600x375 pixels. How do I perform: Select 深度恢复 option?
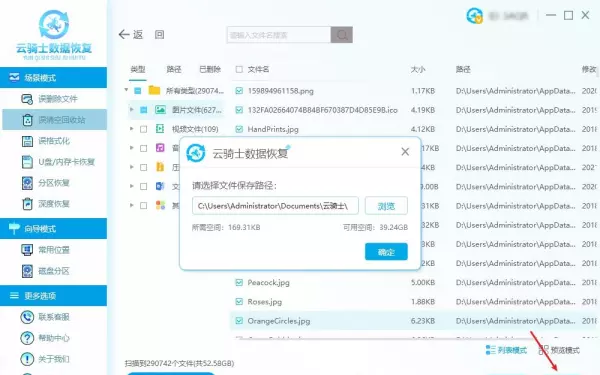click(x=46, y=204)
